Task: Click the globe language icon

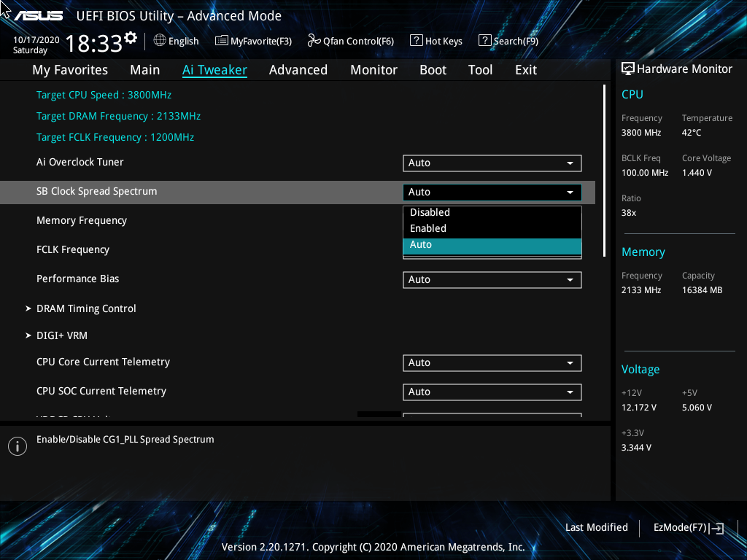Action: (160, 40)
